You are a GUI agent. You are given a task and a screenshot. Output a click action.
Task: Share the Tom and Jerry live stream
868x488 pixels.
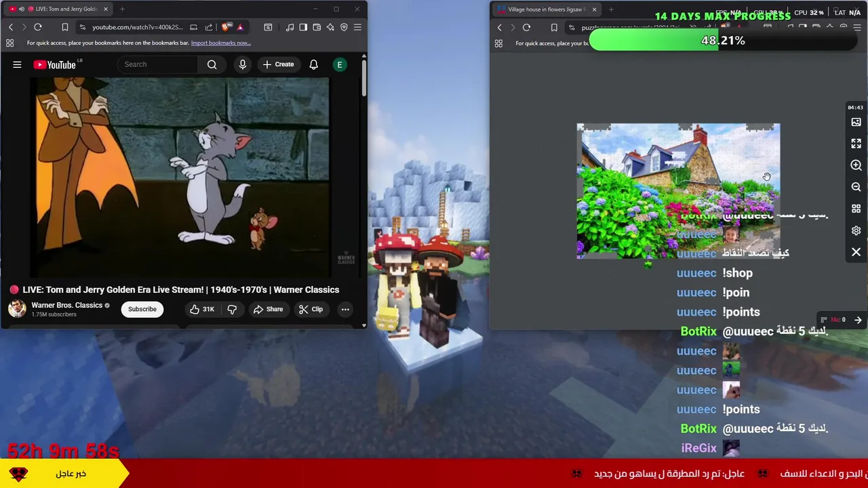(268, 309)
